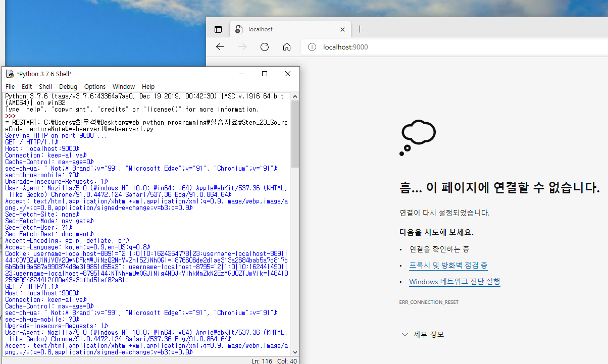Image resolution: width=608 pixels, height=364 pixels.
Task: Click the Accept-Language: ko,en line
Action: pos(78,247)
